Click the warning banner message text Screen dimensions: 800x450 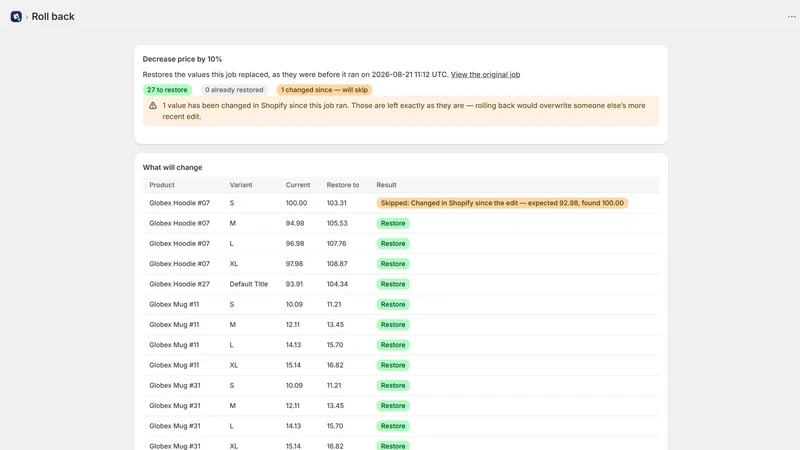coord(404,111)
